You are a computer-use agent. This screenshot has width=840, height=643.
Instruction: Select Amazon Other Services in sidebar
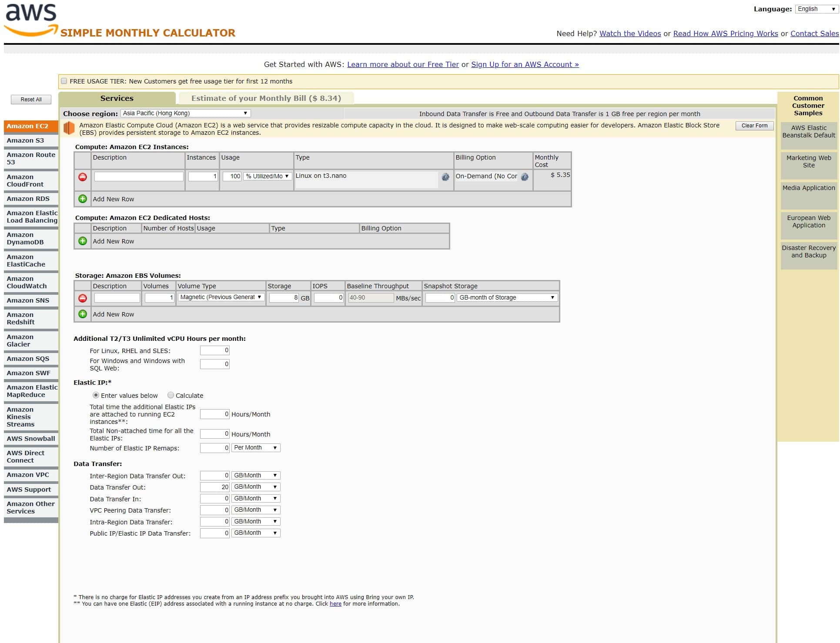pyautogui.click(x=31, y=507)
